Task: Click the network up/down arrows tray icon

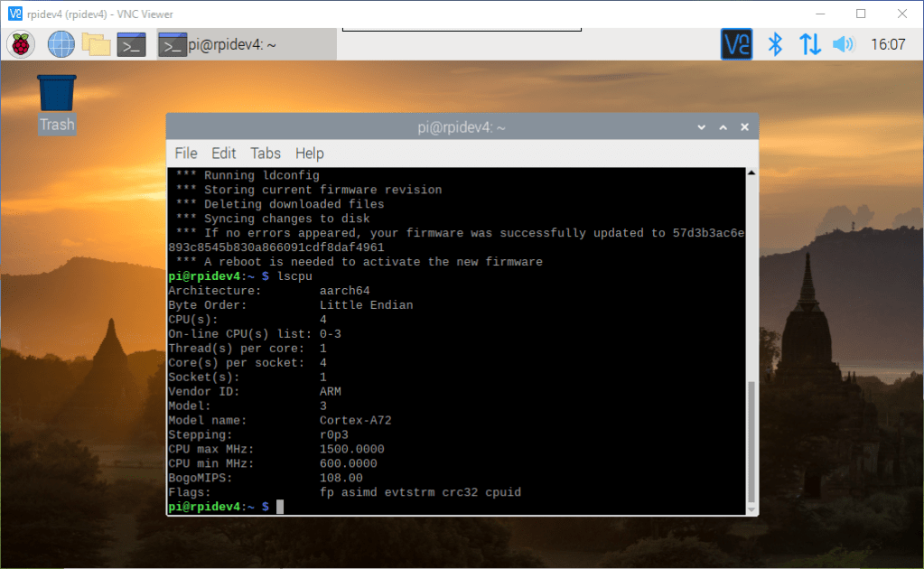Action: tap(808, 43)
